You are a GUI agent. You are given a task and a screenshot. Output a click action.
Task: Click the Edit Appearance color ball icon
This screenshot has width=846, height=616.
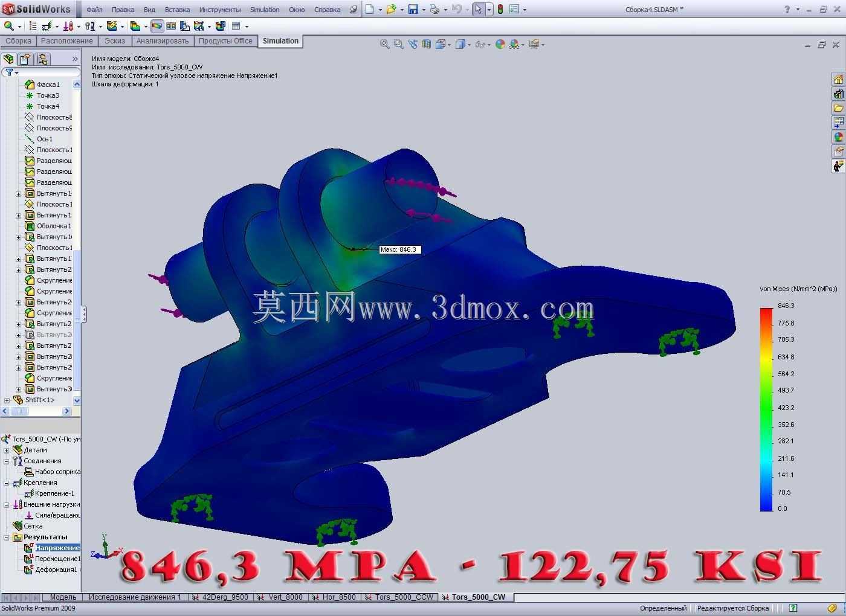pos(500,44)
